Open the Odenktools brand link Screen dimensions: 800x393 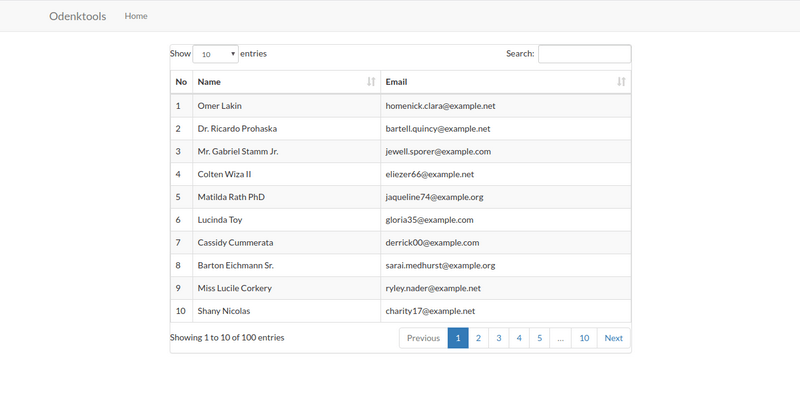78,16
